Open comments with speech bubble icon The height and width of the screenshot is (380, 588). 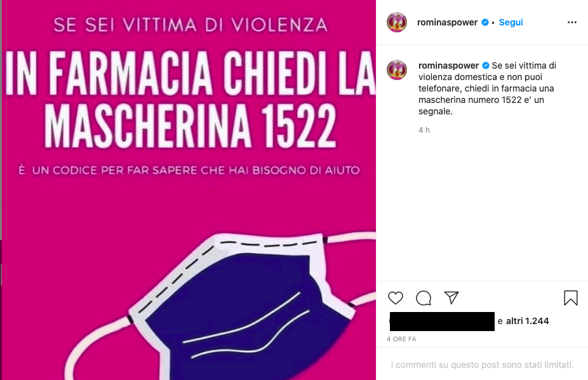(x=424, y=298)
